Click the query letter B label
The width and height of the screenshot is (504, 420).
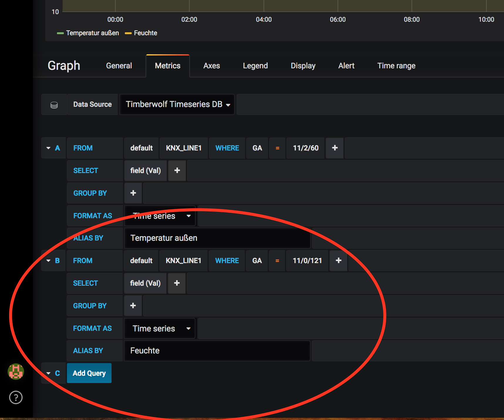(58, 261)
